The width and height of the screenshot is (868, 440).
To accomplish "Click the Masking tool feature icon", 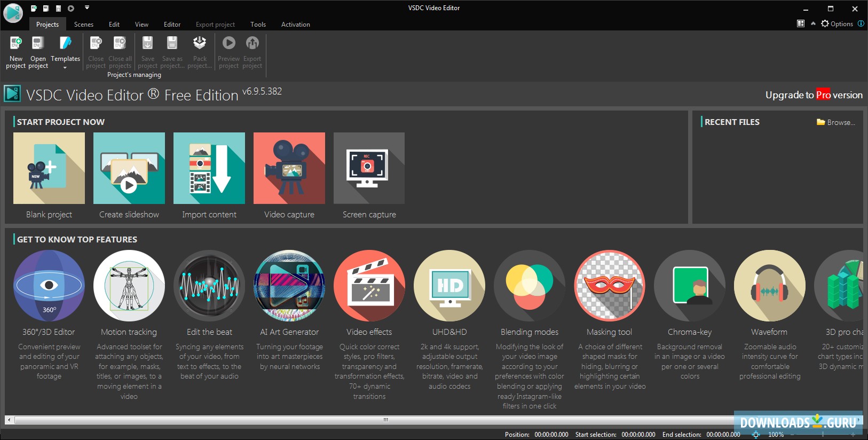I will point(610,286).
